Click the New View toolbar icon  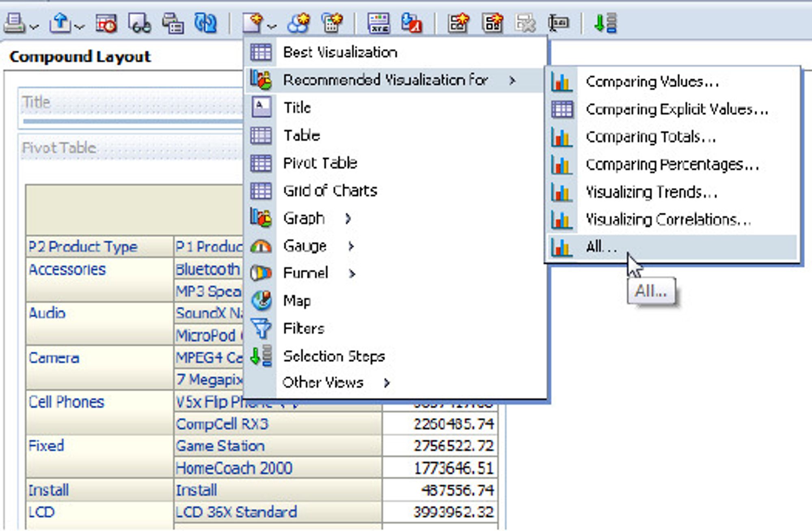click(x=253, y=23)
